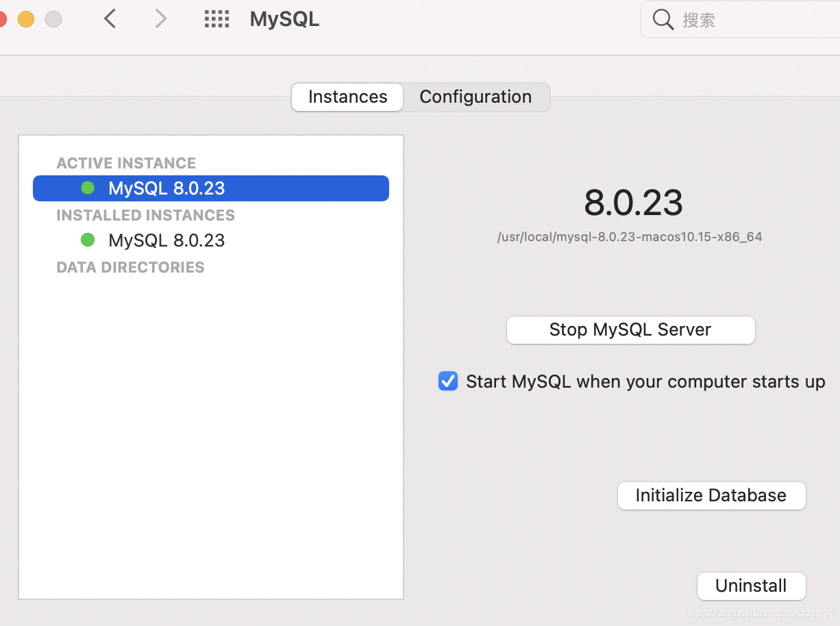Show all preferences with the grid icon
The height and width of the screenshot is (626, 840).
click(217, 18)
